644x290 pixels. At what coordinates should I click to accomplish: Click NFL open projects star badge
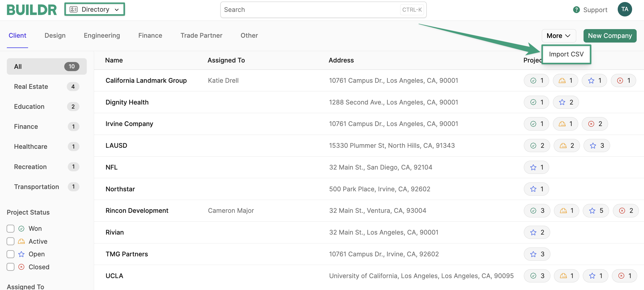point(536,167)
